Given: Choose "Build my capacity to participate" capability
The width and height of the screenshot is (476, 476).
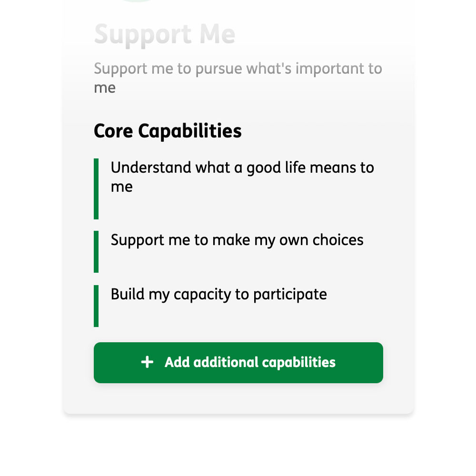Looking at the screenshot, I should pos(218,295).
